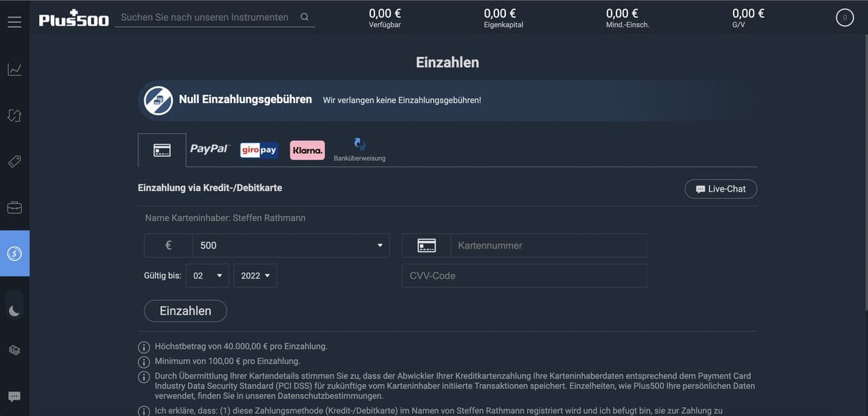Open the hamburger main menu
Viewport: 868px width, 416px height.
[14, 22]
